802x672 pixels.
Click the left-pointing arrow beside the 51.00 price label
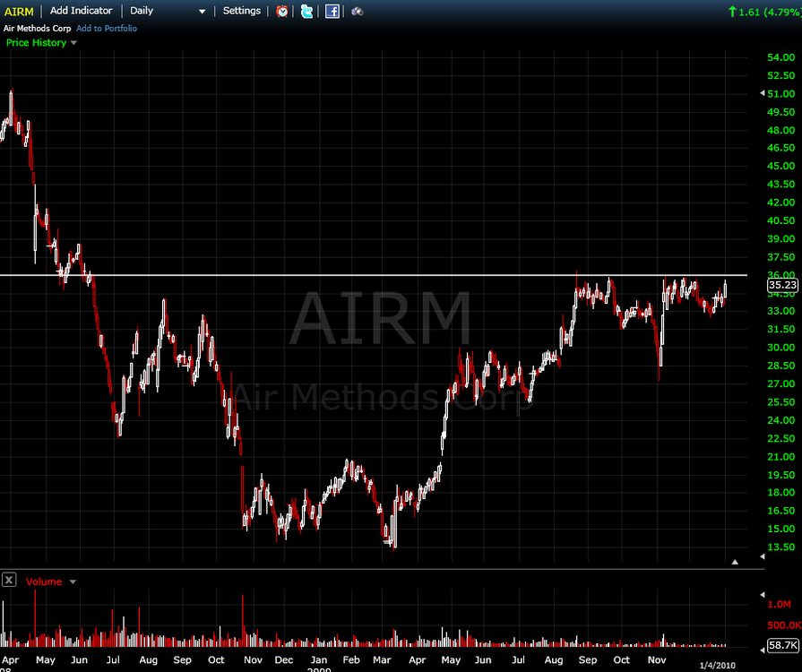point(762,93)
